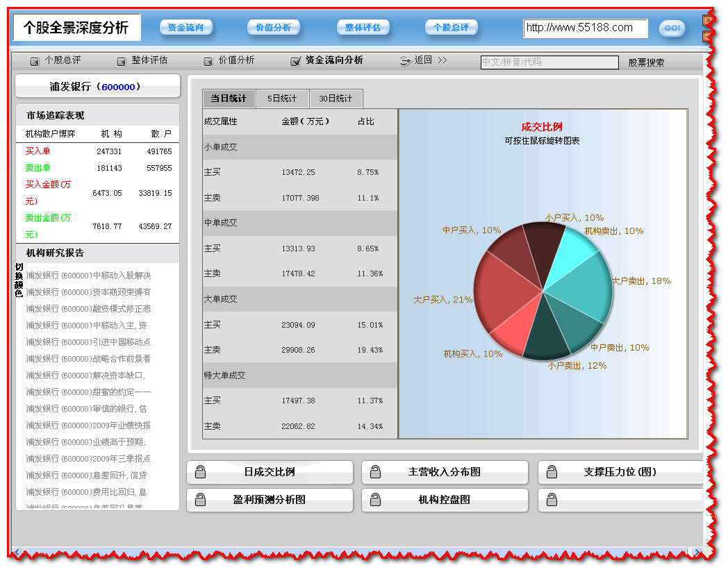This screenshot has height=572, width=728.
Task: Click the return arrow icon beside 返回
Action: (x=405, y=61)
